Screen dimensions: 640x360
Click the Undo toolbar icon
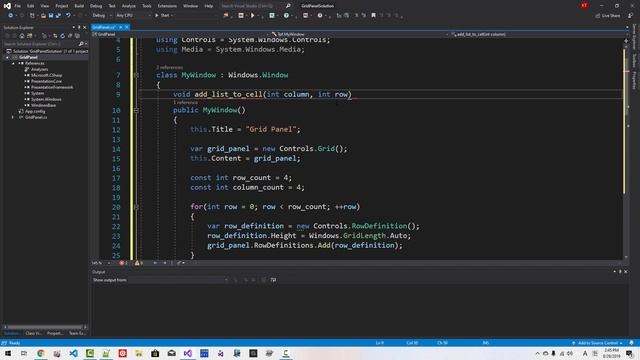click(x=68, y=16)
